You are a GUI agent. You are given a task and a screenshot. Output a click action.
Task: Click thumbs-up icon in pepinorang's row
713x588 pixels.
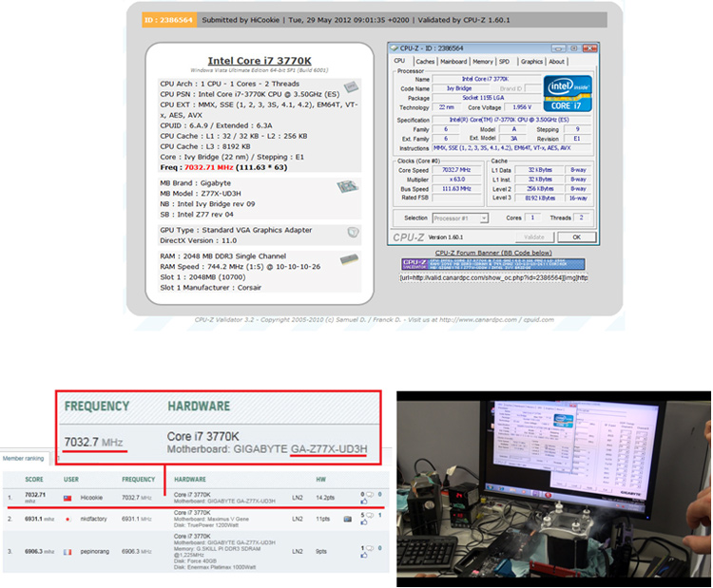(364, 556)
